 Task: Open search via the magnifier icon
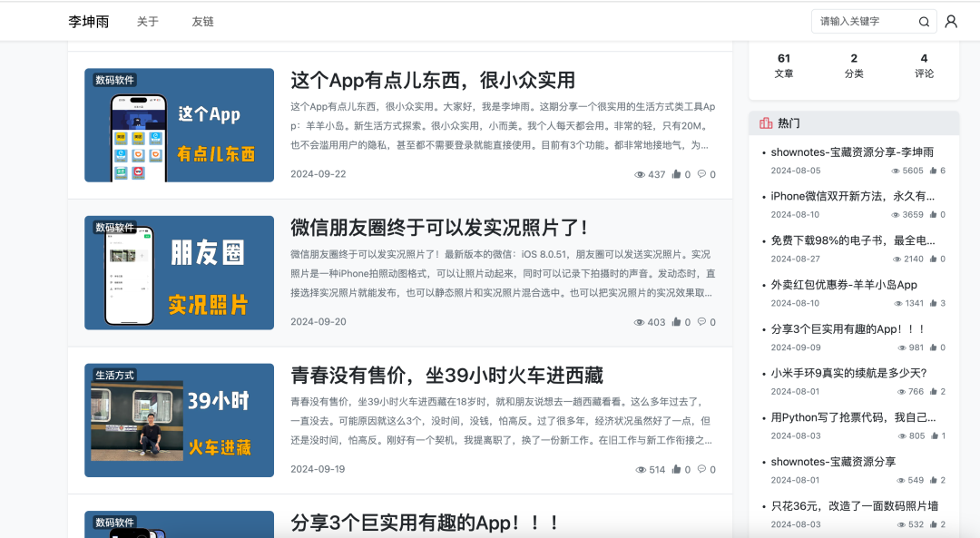924,21
